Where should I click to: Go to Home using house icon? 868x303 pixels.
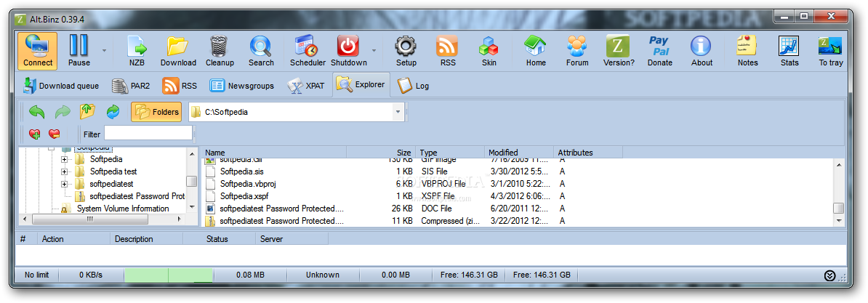[535, 50]
